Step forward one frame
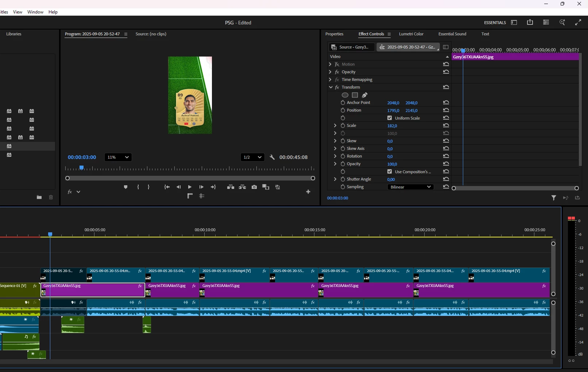The height and width of the screenshot is (372, 588). [x=201, y=187]
